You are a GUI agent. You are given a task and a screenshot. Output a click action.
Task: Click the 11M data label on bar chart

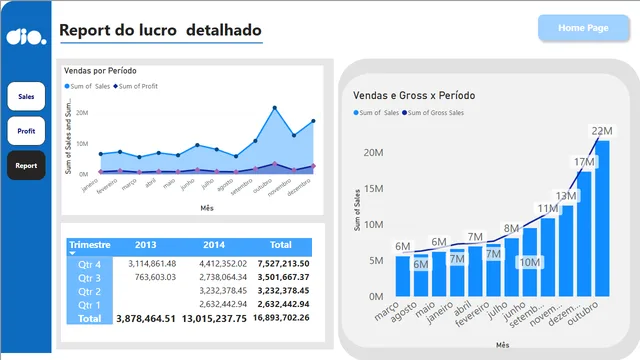tap(548, 209)
